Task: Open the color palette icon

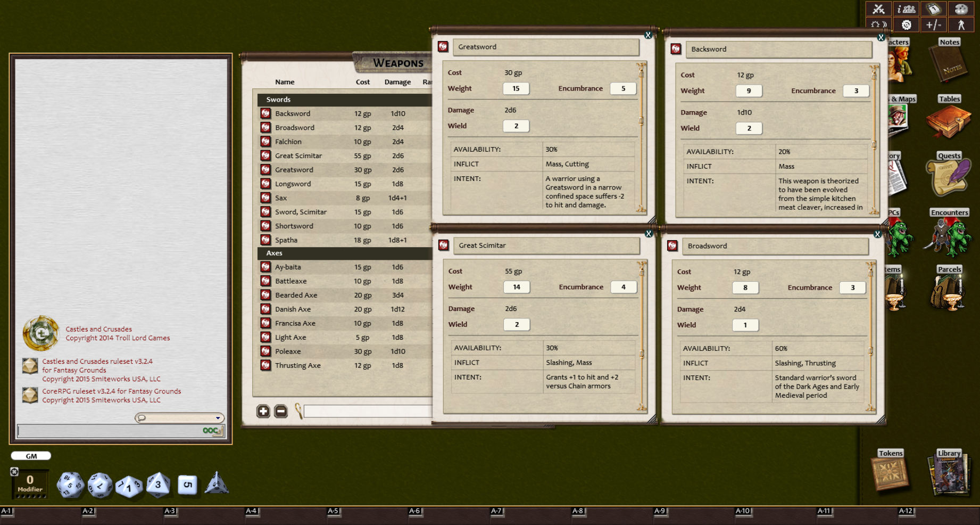Action: pyautogui.click(x=961, y=9)
